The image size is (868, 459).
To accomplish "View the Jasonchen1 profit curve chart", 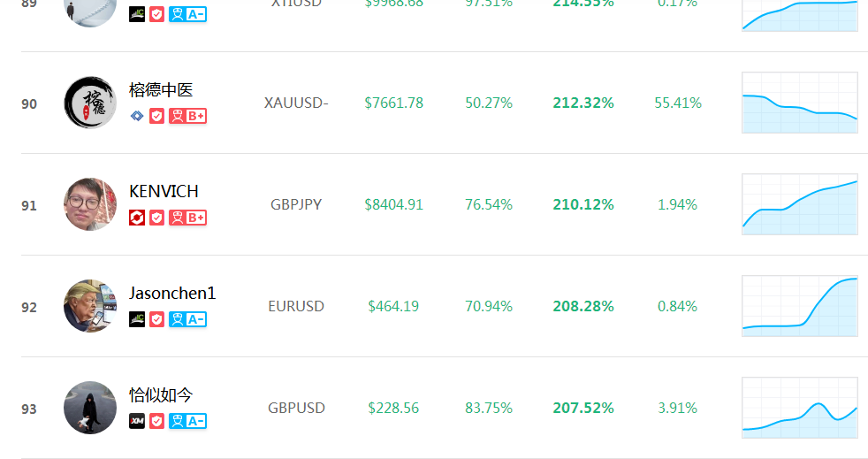I will (800, 306).
